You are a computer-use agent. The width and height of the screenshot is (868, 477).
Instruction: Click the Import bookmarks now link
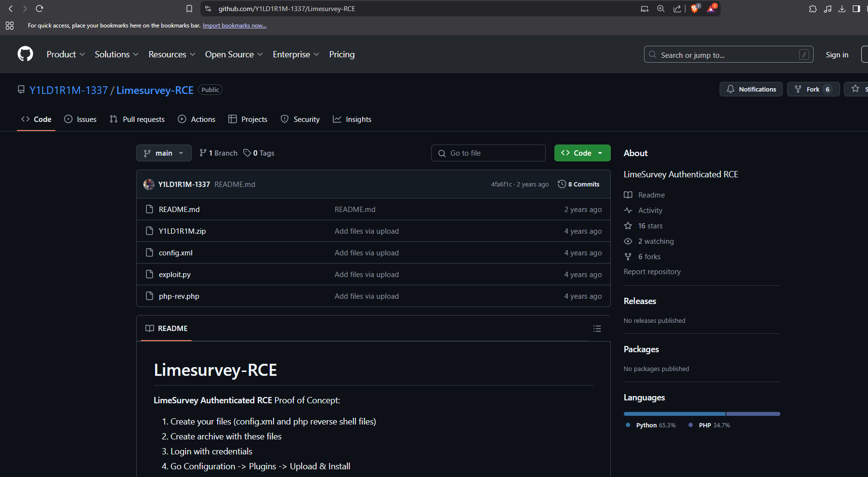235,26
